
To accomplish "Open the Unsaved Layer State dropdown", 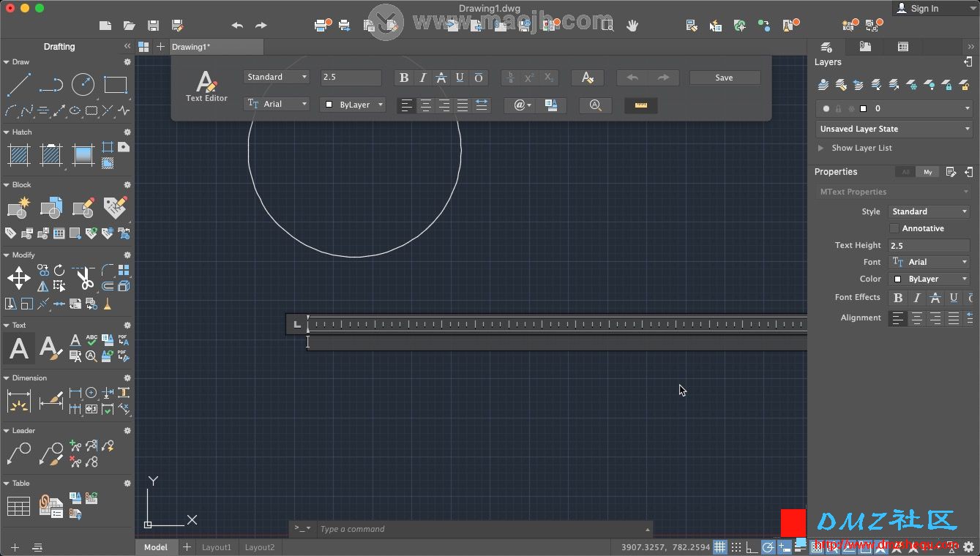I will click(x=894, y=129).
